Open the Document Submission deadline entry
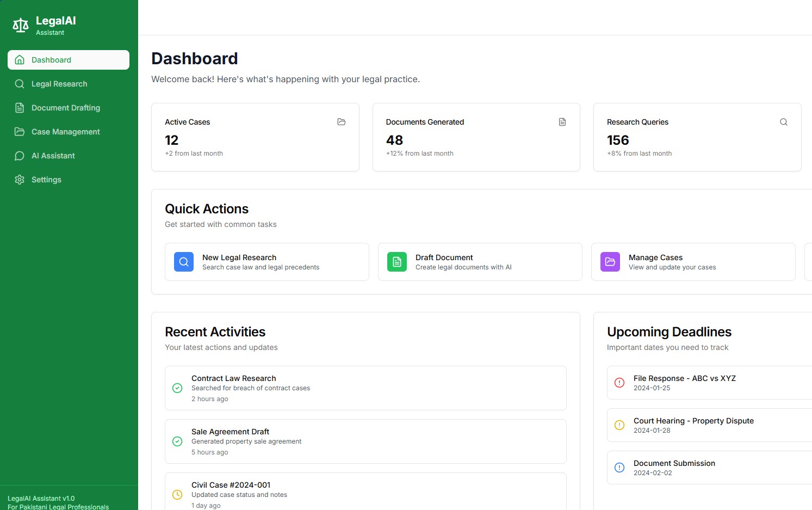 [710, 468]
